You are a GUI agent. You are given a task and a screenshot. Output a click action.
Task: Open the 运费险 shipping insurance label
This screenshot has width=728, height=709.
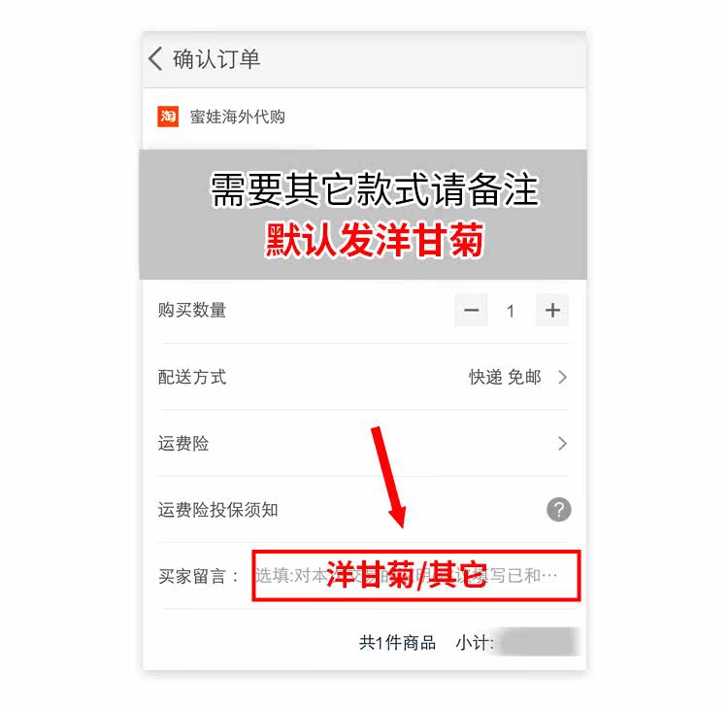[x=183, y=444]
